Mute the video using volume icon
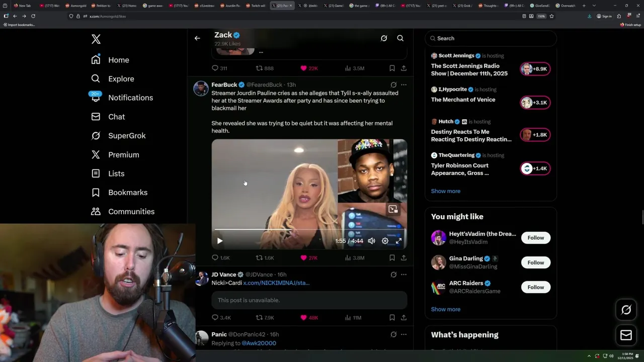644x362 pixels. click(371, 241)
